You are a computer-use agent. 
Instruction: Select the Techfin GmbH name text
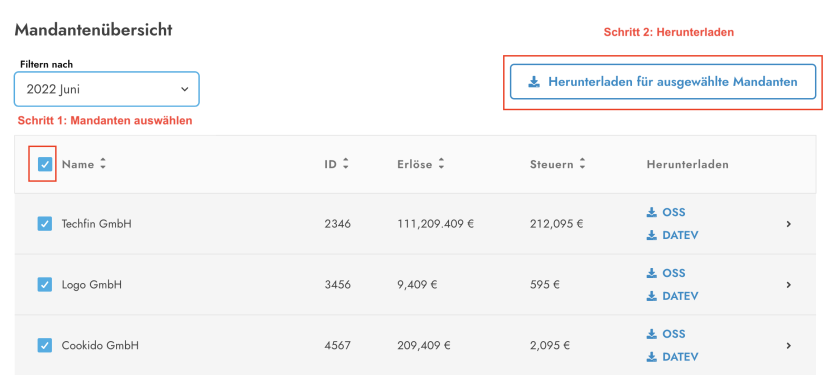click(x=96, y=224)
